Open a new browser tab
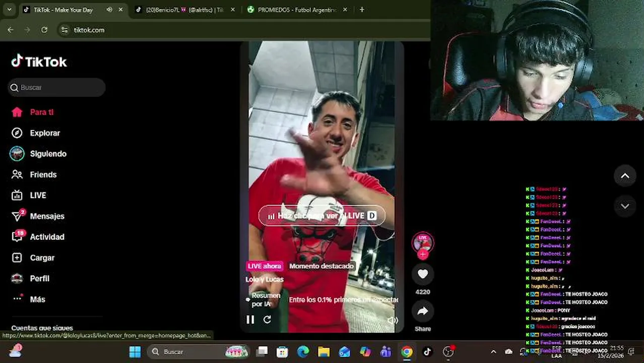The width and height of the screenshot is (644, 363). pos(362,10)
